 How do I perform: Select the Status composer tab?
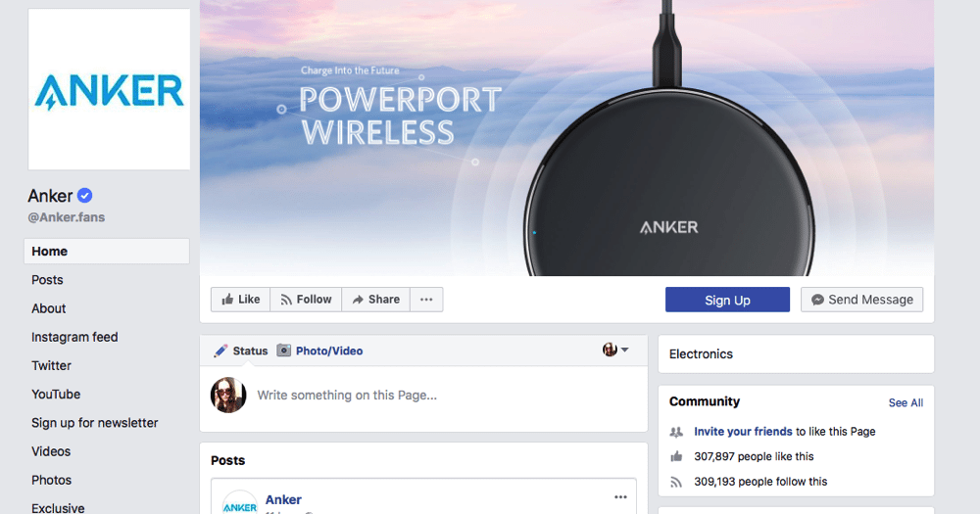tap(241, 351)
